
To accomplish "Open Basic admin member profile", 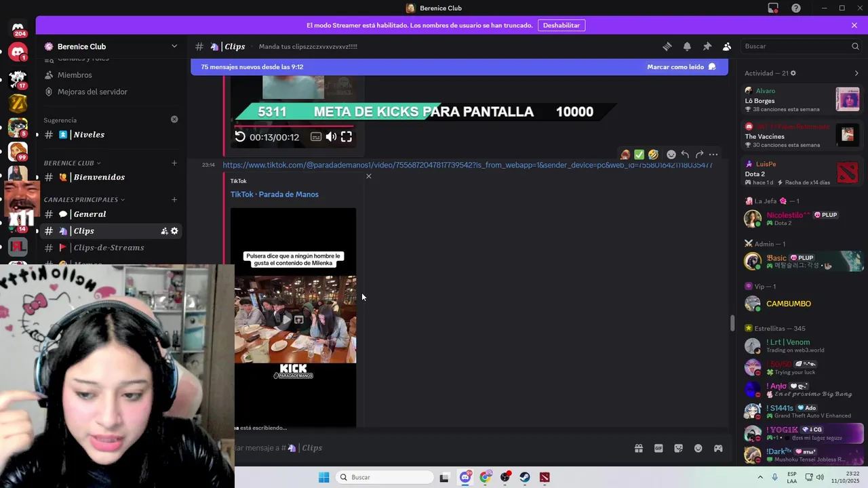I will pyautogui.click(x=802, y=261).
